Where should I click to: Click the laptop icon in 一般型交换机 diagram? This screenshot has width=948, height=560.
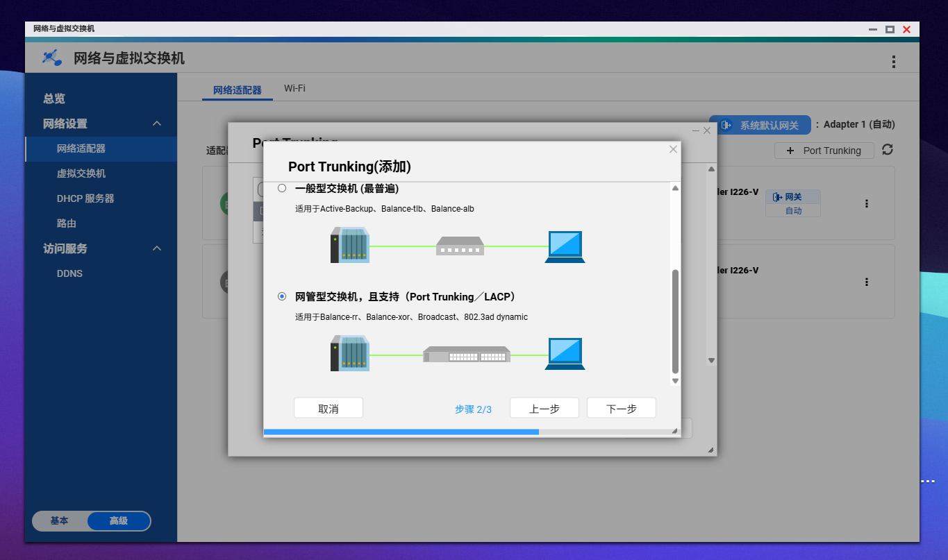pyautogui.click(x=565, y=247)
